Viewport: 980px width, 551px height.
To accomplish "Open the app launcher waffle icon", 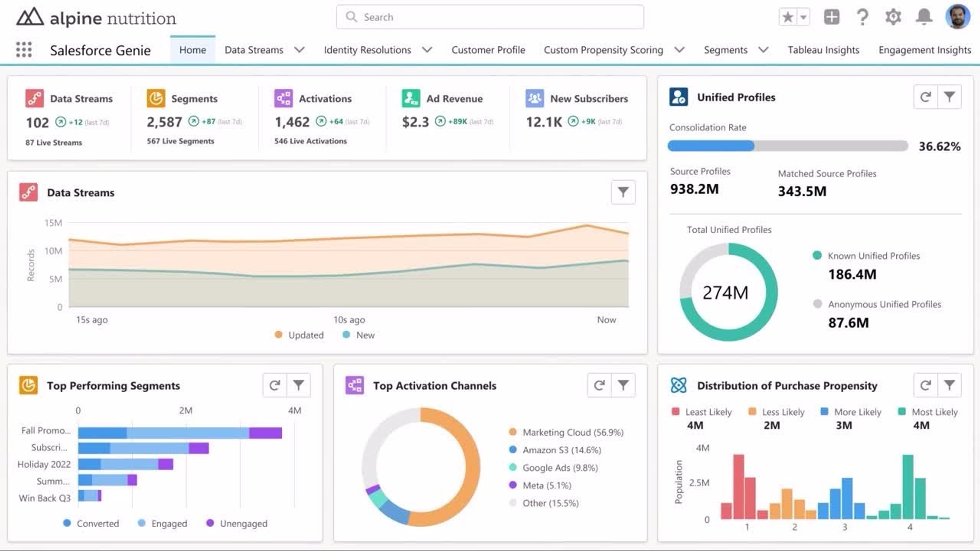I will [x=24, y=50].
